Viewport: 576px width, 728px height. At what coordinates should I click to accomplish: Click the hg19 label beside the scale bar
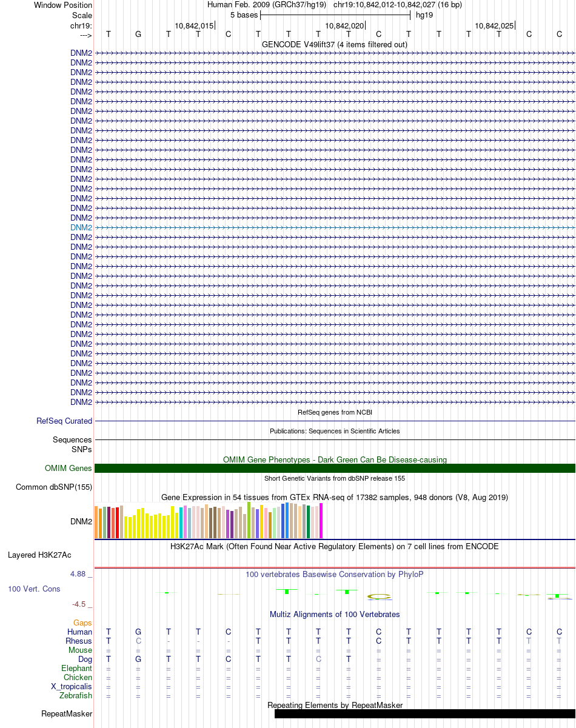[424, 15]
